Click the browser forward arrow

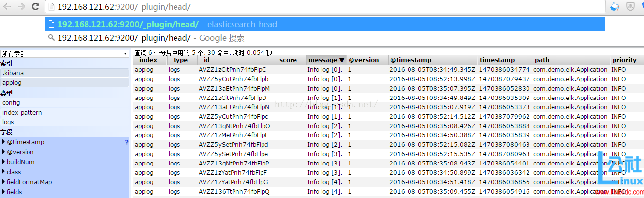(21, 7)
